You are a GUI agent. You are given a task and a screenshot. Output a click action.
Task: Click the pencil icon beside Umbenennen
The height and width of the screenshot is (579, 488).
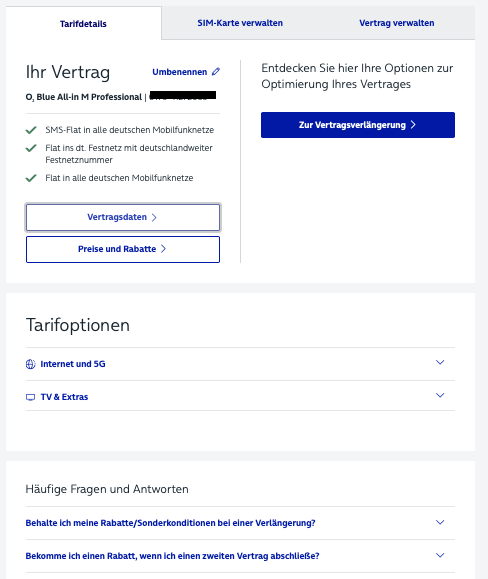216,72
